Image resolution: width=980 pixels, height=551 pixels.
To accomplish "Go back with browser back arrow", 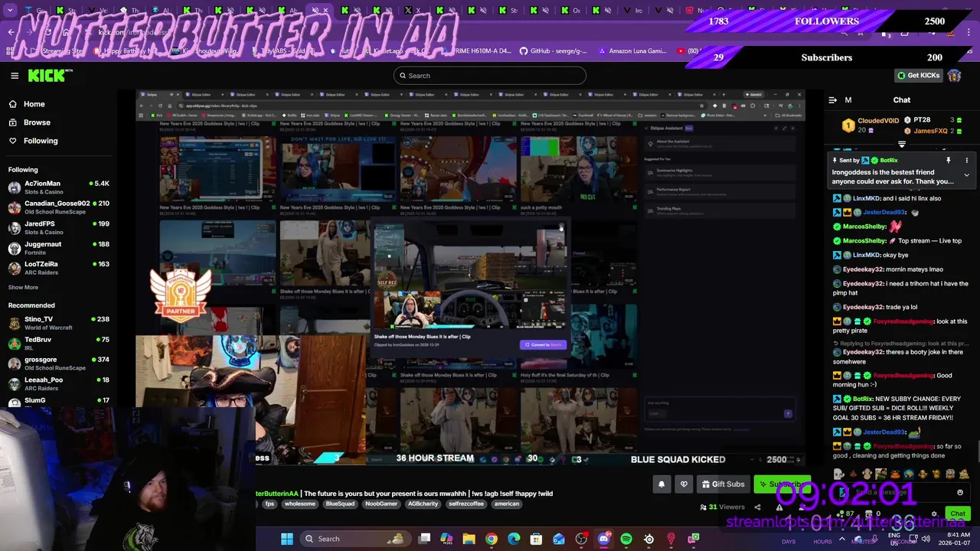I will (x=11, y=32).
